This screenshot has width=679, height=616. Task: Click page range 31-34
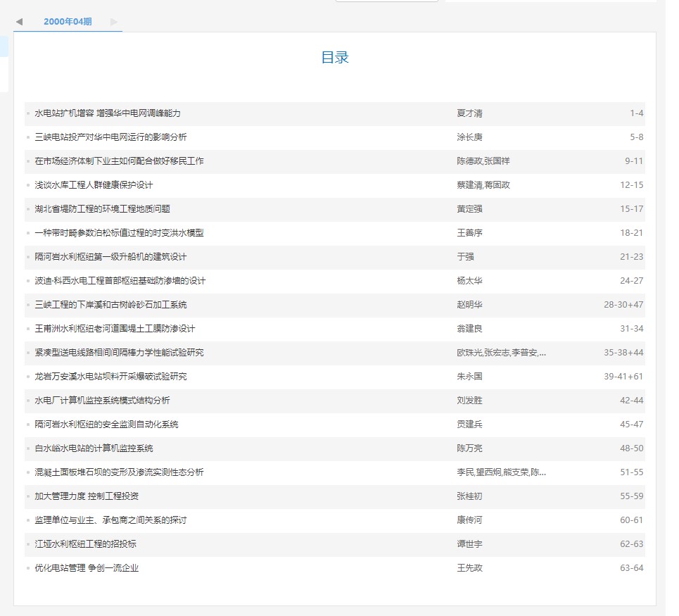point(632,329)
